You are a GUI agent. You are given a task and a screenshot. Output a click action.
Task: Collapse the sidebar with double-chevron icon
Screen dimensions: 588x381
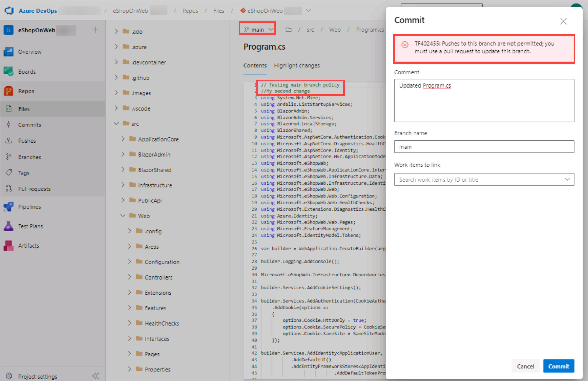point(96,376)
